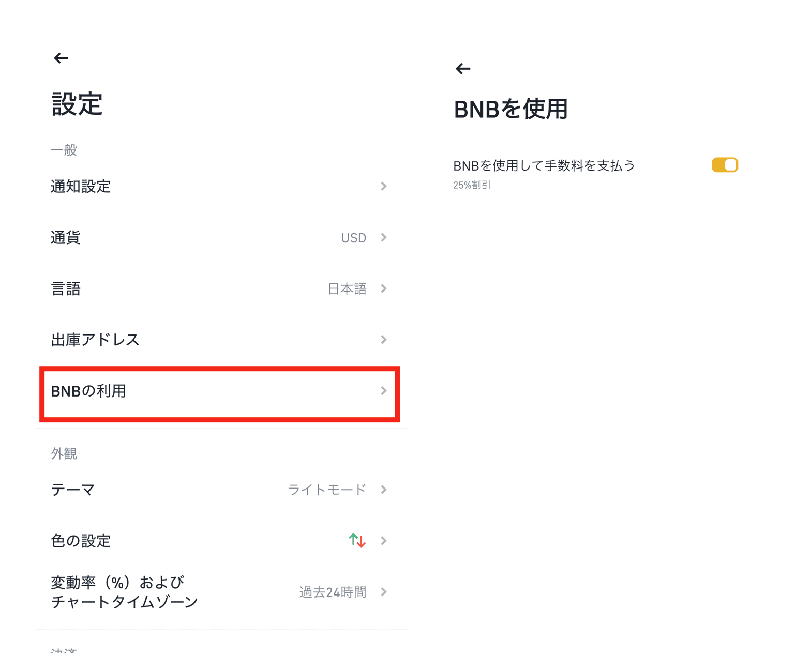Click the green-red arrows icon in 色の設定
This screenshot has height=671, width=812.
pyautogui.click(x=357, y=540)
